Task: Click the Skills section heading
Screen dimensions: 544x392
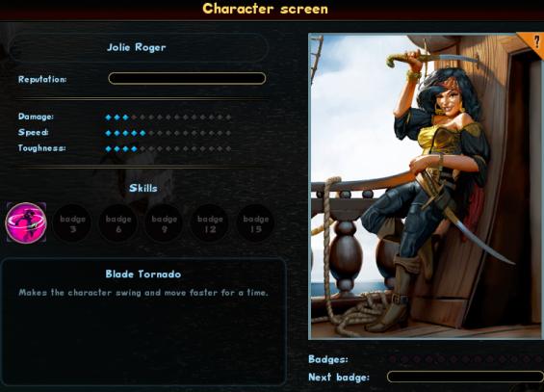Action: pyautogui.click(x=143, y=188)
